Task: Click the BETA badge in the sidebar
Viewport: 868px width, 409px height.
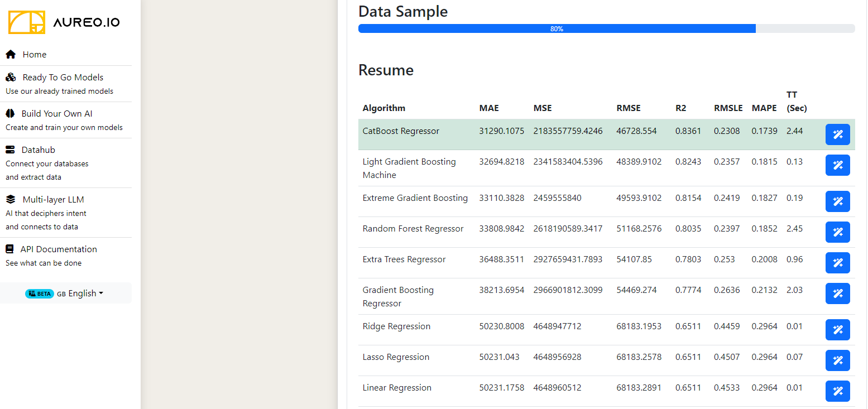Action: pyautogui.click(x=40, y=293)
